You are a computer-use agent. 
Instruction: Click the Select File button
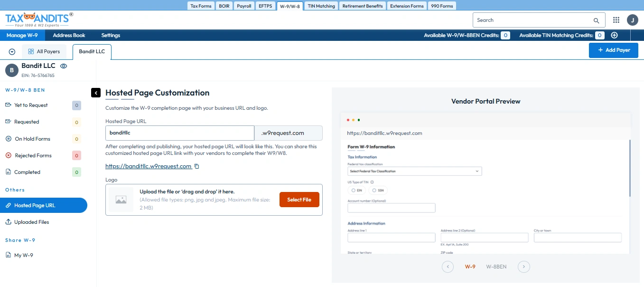tap(299, 200)
